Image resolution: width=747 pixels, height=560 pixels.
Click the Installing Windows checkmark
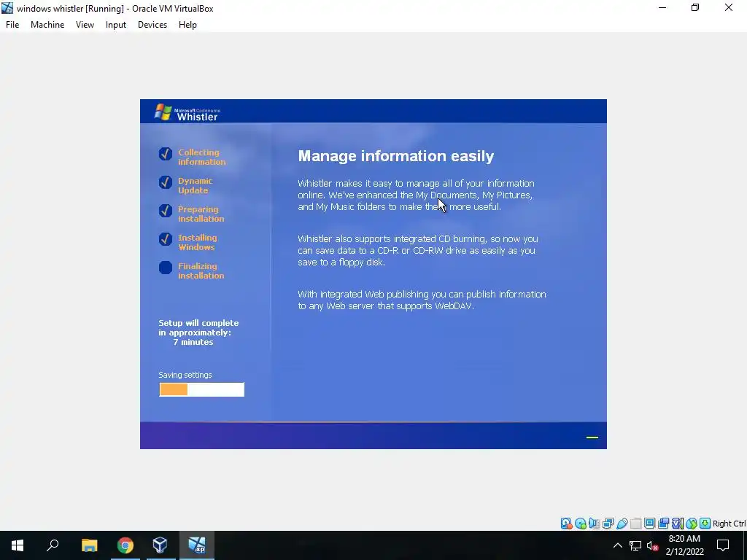tap(166, 239)
